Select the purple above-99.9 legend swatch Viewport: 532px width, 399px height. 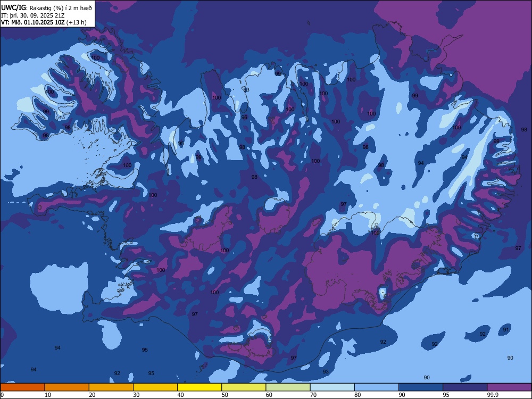click(509, 387)
